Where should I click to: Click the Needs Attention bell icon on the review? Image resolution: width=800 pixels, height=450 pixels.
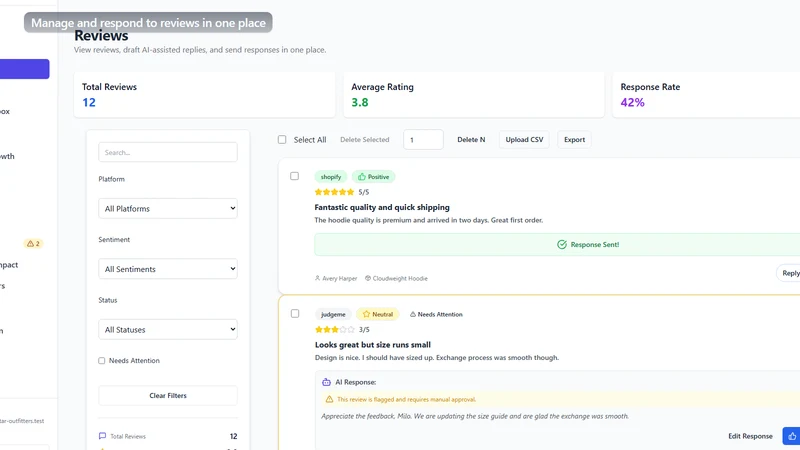click(x=413, y=314)
